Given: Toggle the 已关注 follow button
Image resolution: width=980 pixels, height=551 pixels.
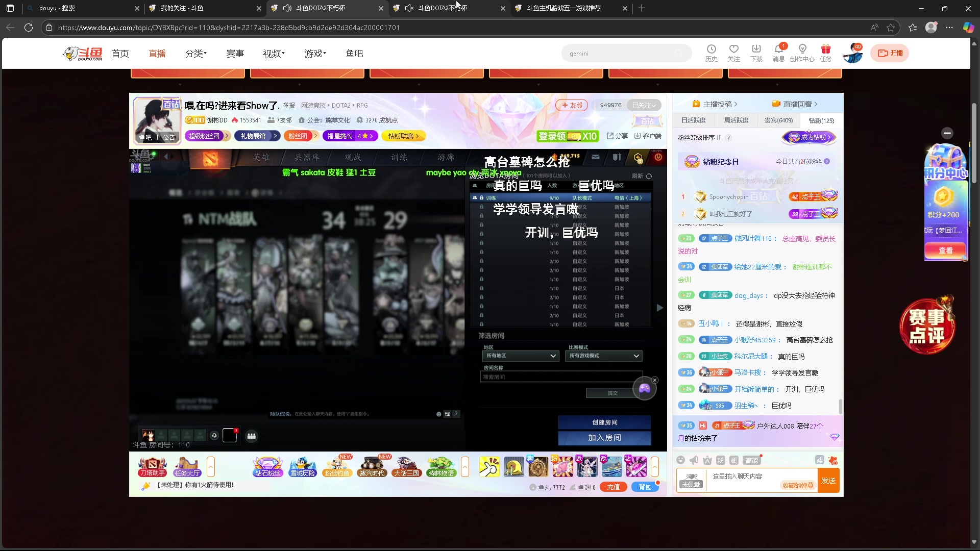Looking at the screenshot, I should [644, 105].
